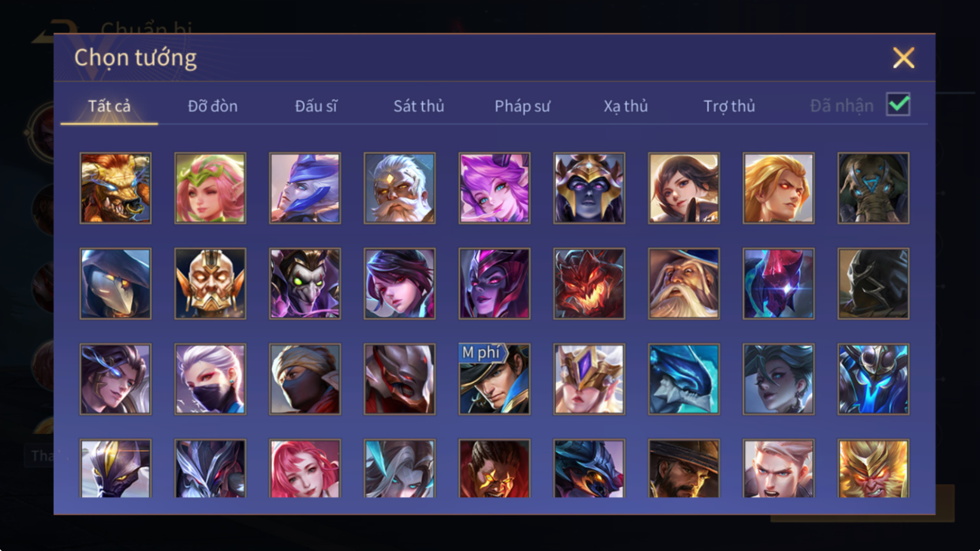Close the Chọn tướng dialog

(903, 58)
